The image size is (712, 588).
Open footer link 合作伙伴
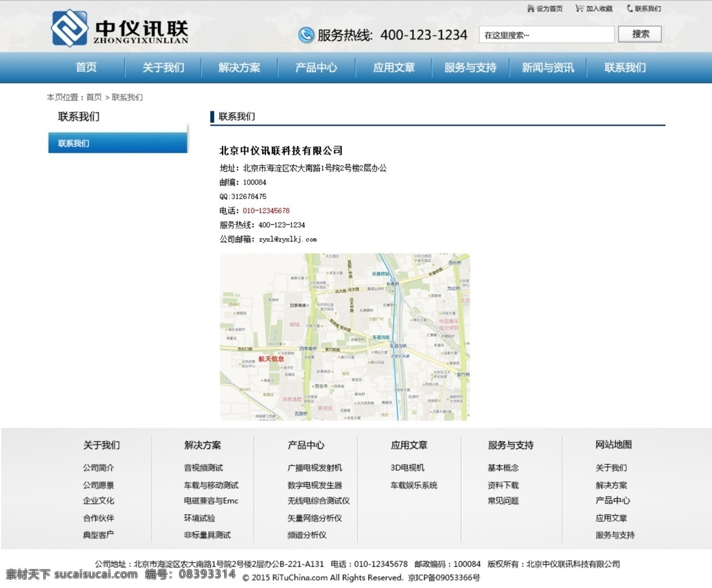point(98,518)
